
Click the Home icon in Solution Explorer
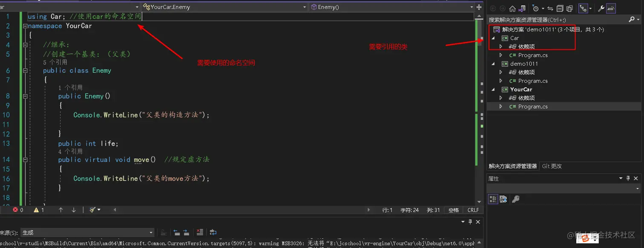coord(512,9)
